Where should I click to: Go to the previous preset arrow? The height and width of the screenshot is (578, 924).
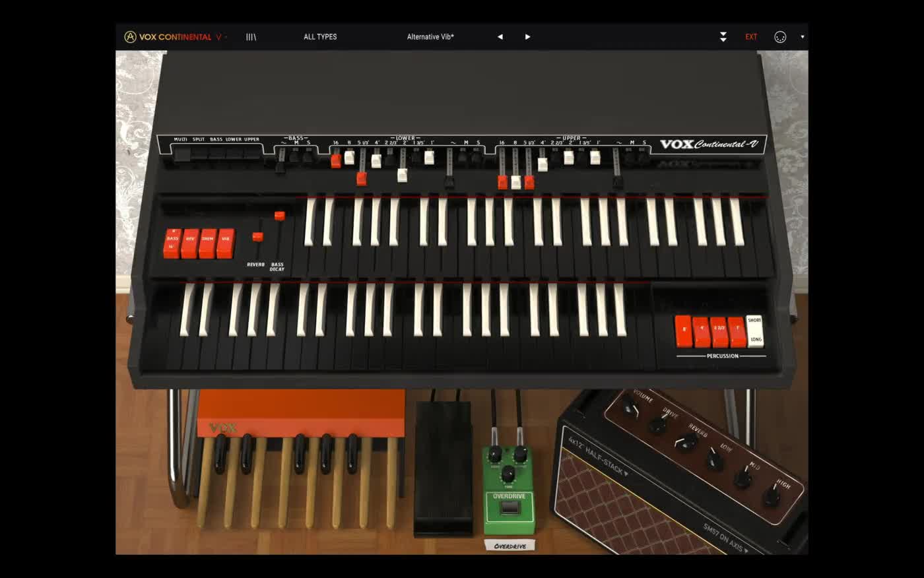pyautogui.click(x=500, y=37)
